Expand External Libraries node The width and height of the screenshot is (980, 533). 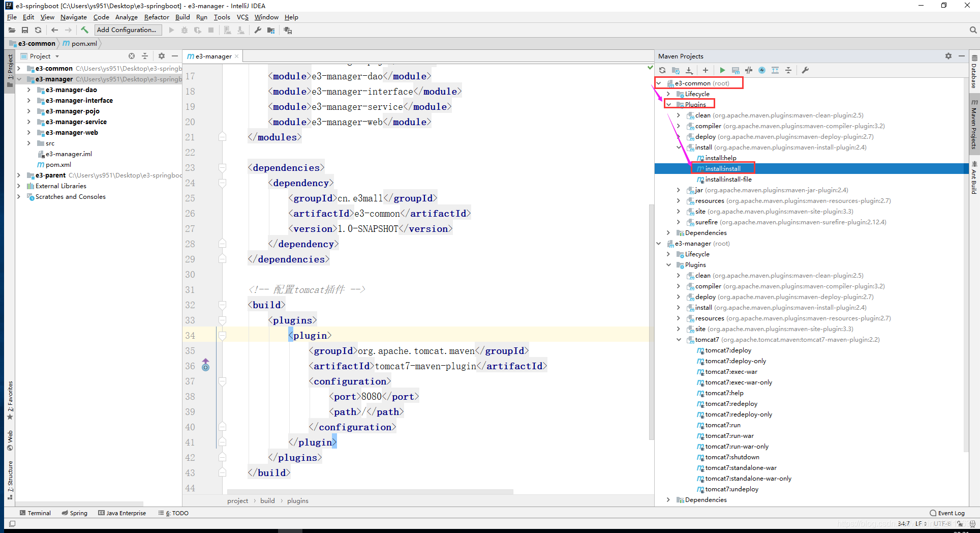[x=19, y=186]
